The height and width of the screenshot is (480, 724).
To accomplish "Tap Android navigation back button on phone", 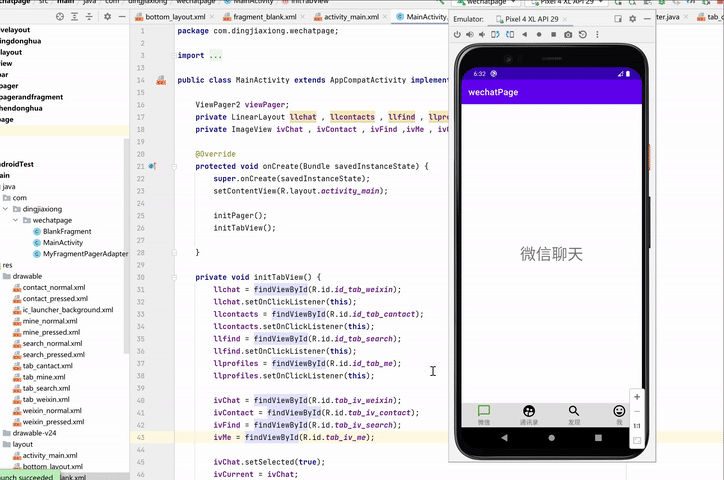I will (x=504, y=438).
